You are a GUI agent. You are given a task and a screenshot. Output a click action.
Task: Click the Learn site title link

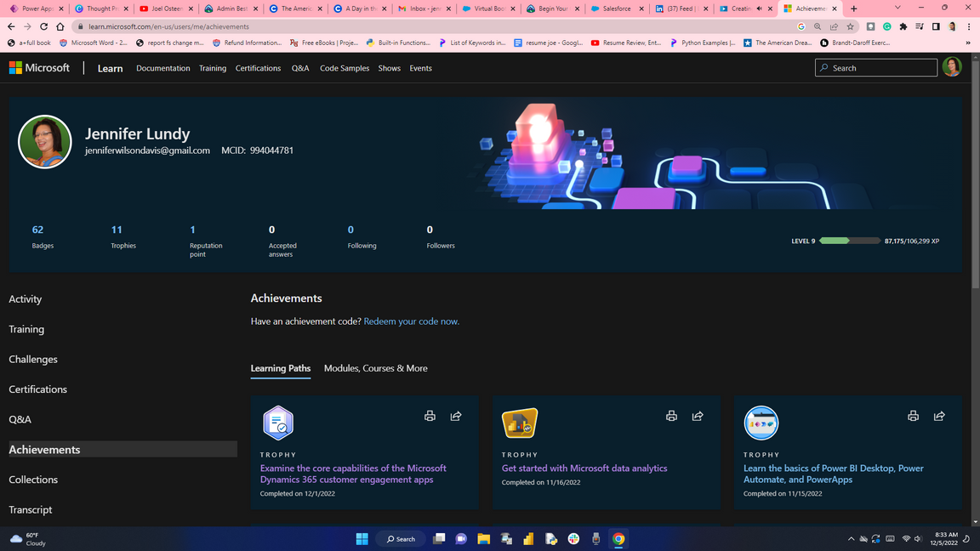tap(110, 68)
